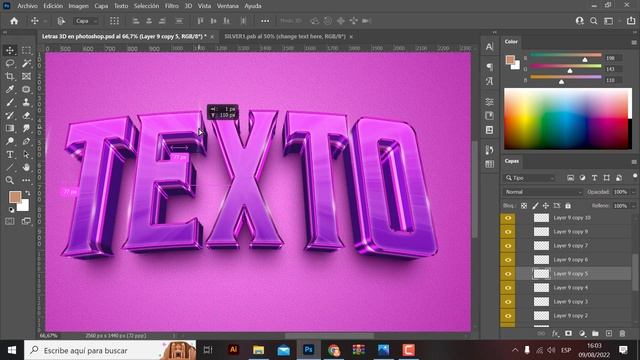Image resolution: width=640 pixels, height=360 pixels.
Task: Hide Layer 9 copy 5
Action: (x=508, y=273)
